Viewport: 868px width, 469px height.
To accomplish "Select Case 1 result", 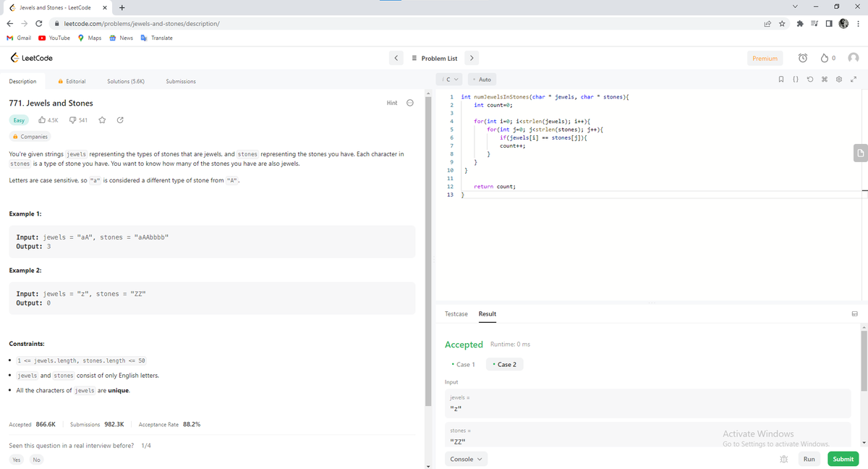I will (462, 364).
